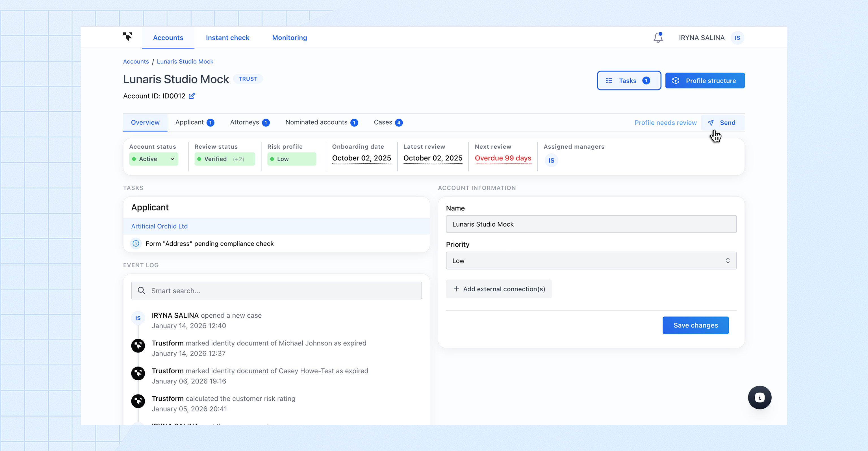Edit Account ID via pencil icon
This screenshot has width=868, height=451.
pyautogui.click(x=192, y=96)
